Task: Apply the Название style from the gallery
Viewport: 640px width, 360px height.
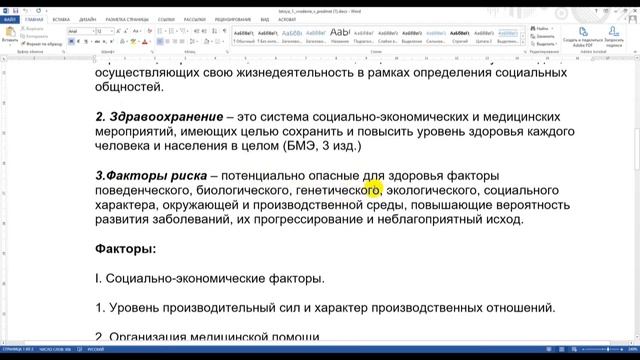Action: [x=340, y=36]
